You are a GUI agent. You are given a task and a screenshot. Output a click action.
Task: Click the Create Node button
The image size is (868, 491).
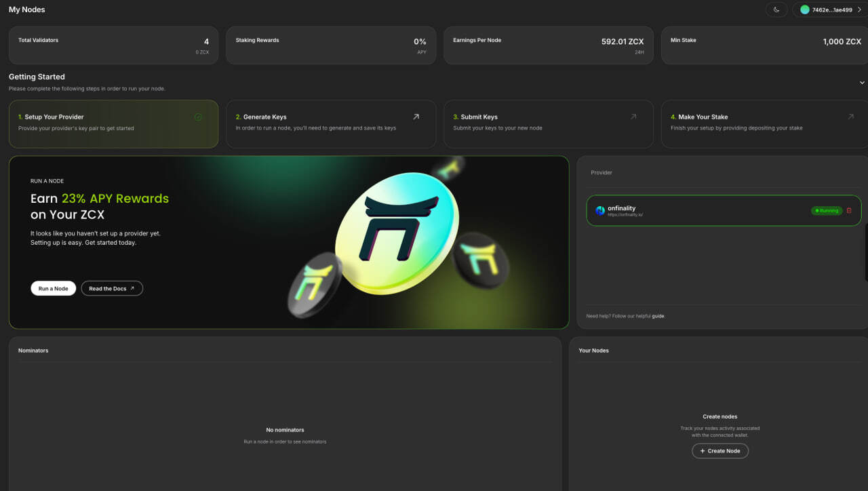pos(720,450)
